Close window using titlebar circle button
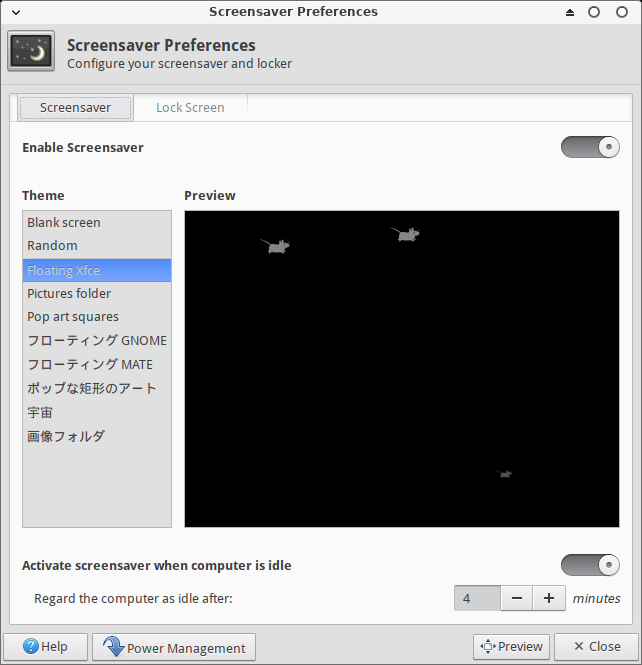 622,12
